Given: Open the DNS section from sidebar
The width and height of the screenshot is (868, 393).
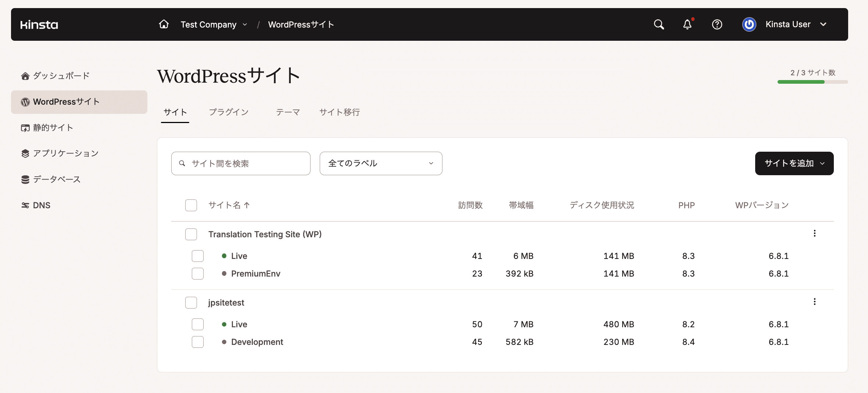Looking at the screenshot, I should (41, 205).
